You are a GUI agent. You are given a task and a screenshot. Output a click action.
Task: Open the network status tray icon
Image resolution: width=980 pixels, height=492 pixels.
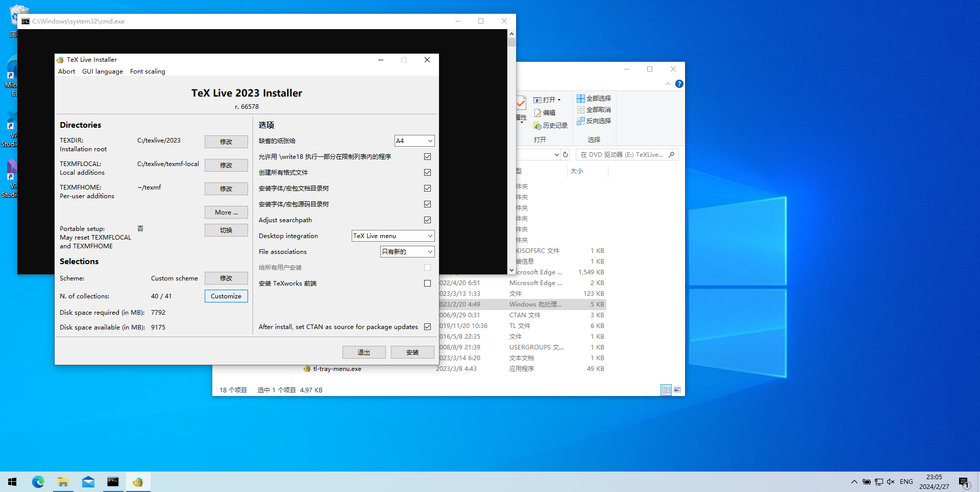coord(879,482)
